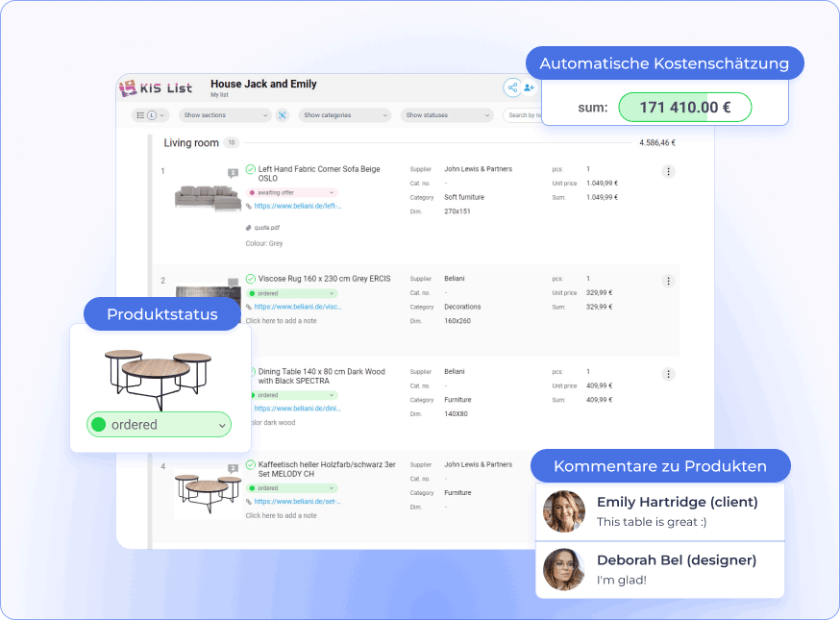This screenshot has height=620, width=840.
Task: Open the Show categories dropdown
Action: click(x=345, y=115)
